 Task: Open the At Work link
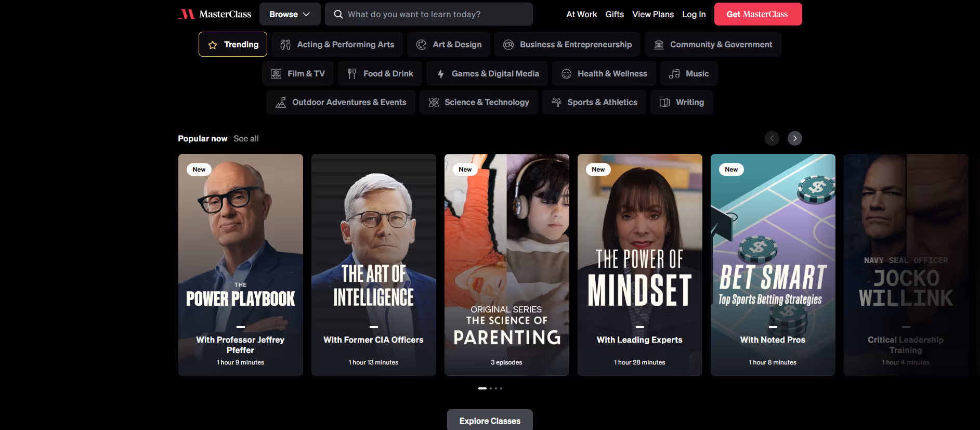click(581, 14)
